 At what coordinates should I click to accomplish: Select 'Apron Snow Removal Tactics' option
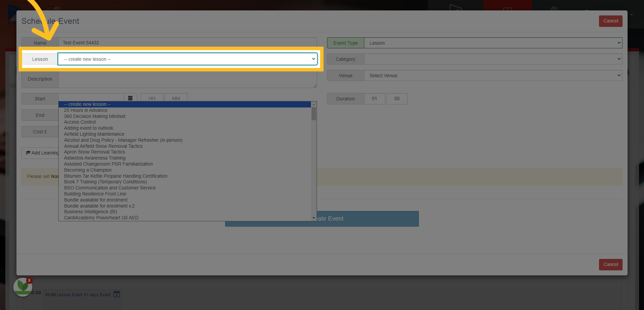(x=185, y=152)
